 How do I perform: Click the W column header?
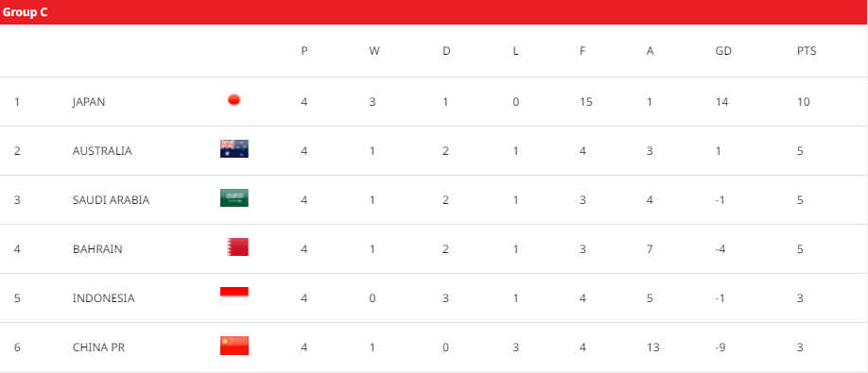click(x=374, y=51)
